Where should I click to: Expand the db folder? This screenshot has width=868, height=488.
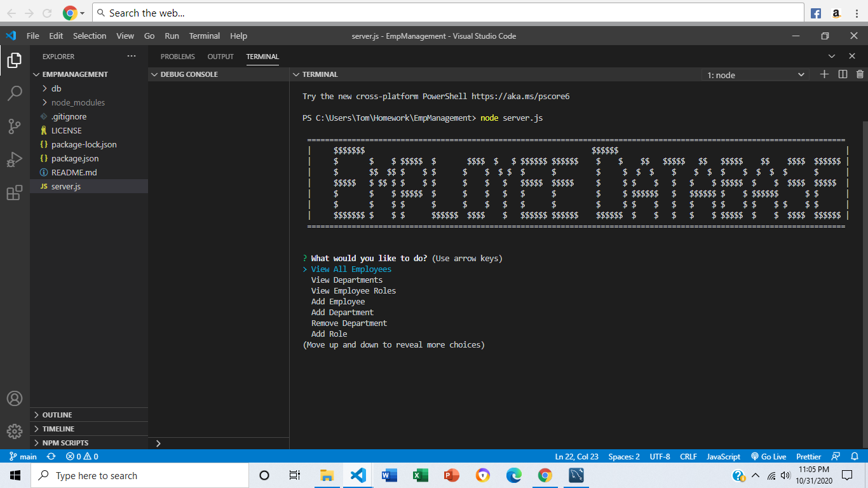[x=56, y=88]
